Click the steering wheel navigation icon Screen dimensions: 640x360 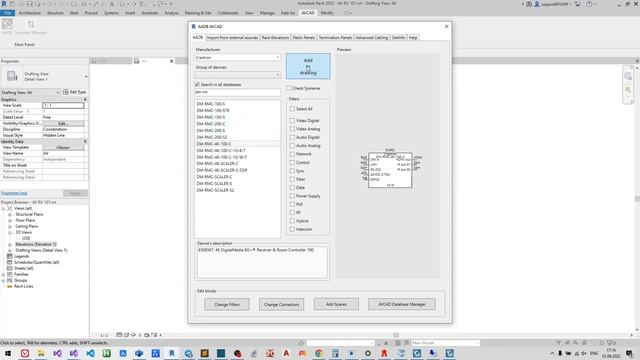click(x=628, y=76)
